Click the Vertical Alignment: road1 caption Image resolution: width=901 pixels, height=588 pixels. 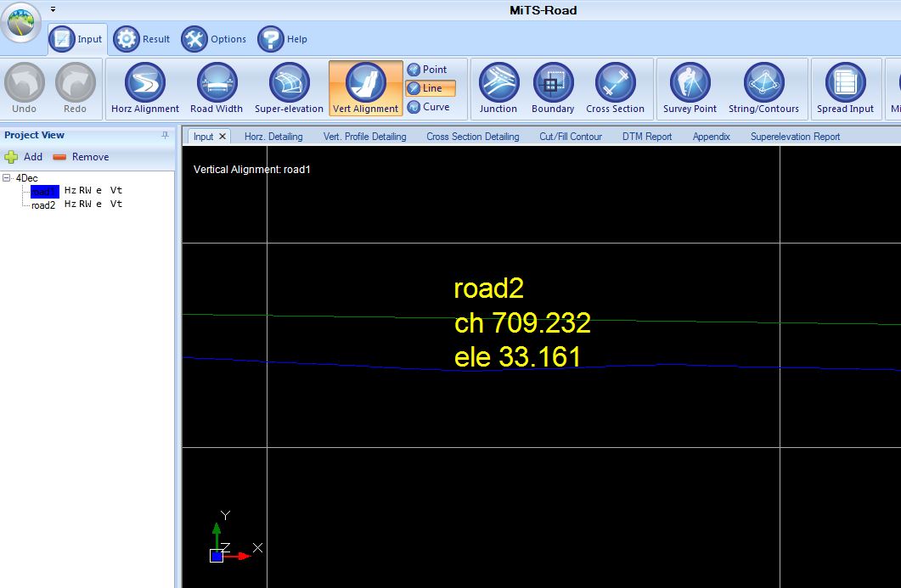click(251, 170)
